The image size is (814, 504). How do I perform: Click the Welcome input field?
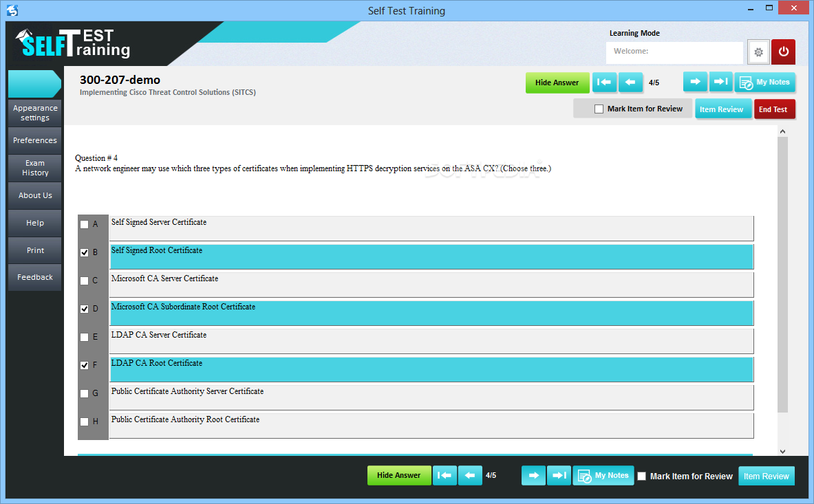(674, 52)
